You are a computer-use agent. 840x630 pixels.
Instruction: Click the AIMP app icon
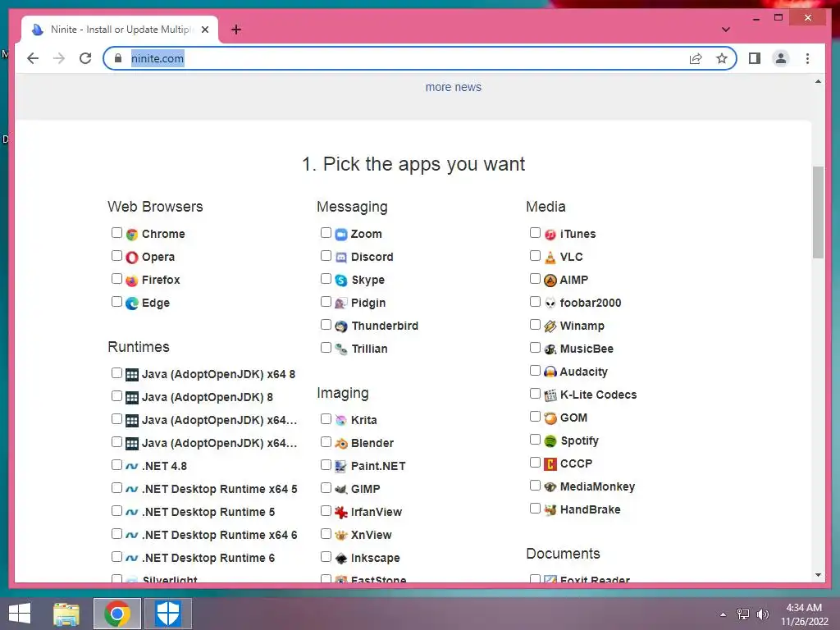[550, 281]
